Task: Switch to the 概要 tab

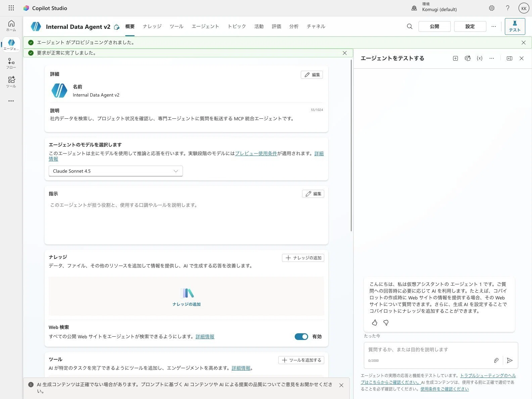Action: (x=130, y=26)
